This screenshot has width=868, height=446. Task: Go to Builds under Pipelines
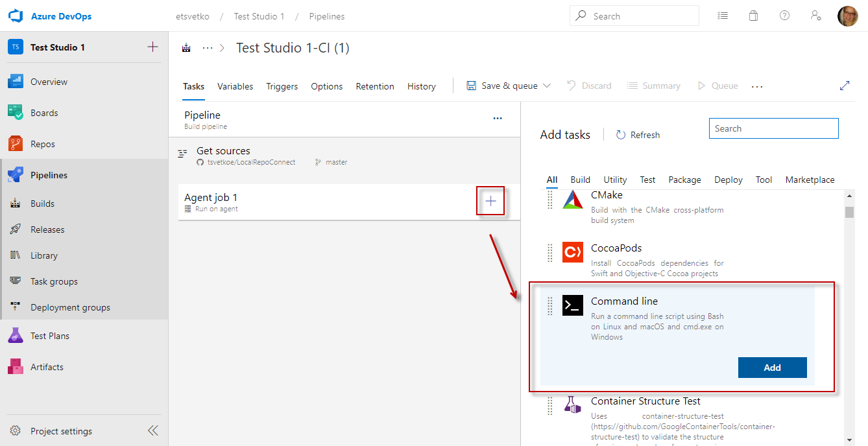(84, 204)
